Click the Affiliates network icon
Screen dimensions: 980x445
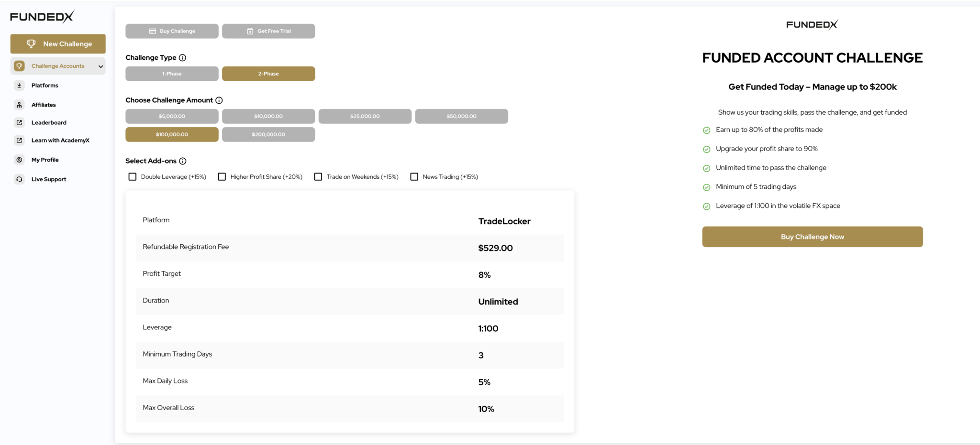coord(19,104)
